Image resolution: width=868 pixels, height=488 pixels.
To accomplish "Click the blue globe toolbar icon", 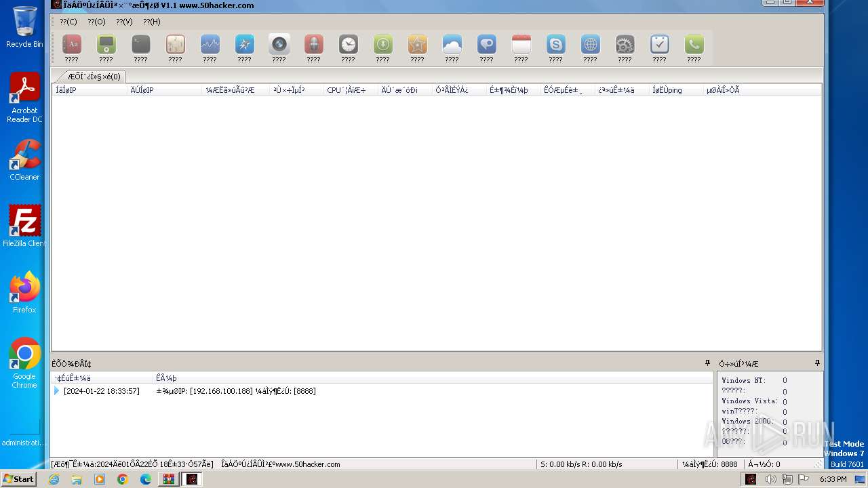I will tap(591, 45).
